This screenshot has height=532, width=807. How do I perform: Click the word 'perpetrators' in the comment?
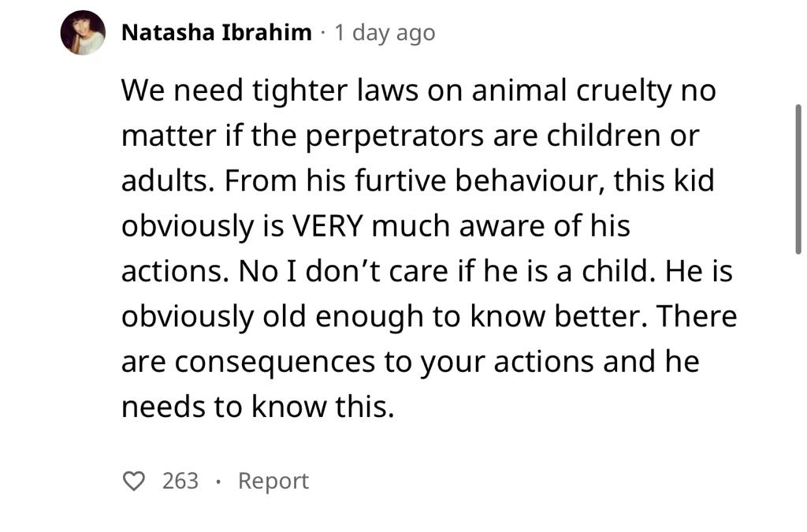[x=395, y=137]
